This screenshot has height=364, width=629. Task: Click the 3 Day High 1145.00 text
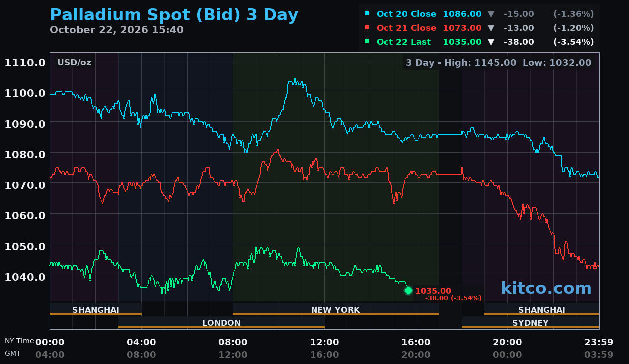(x=461, y=63)
